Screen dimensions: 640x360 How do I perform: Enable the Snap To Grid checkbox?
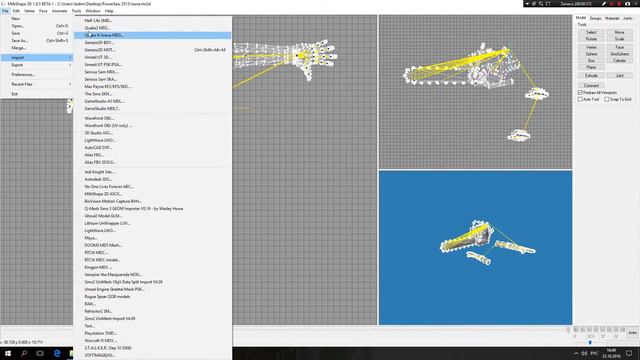tap(607, 99)
